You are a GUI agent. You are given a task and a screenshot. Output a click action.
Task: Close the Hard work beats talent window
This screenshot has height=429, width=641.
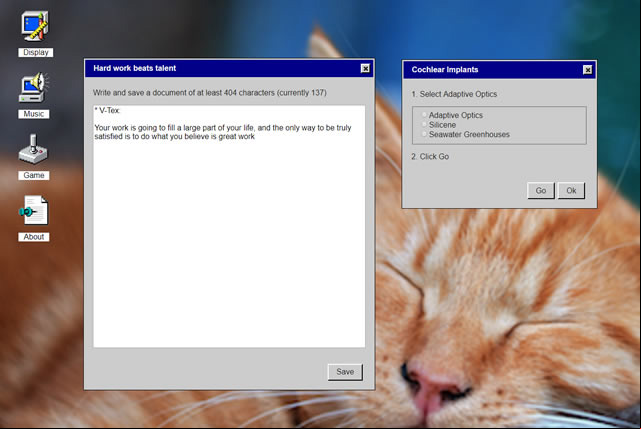tap(365, 68)
